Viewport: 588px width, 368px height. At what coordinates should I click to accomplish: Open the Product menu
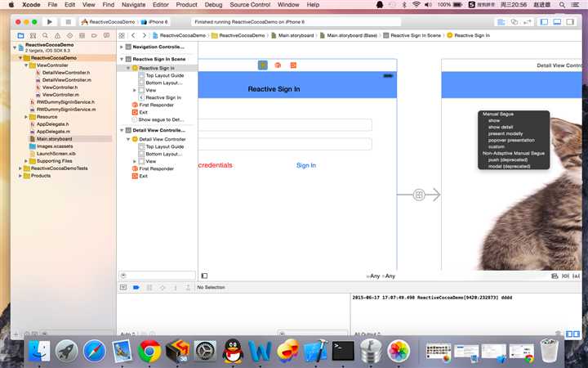click(186, 5)
